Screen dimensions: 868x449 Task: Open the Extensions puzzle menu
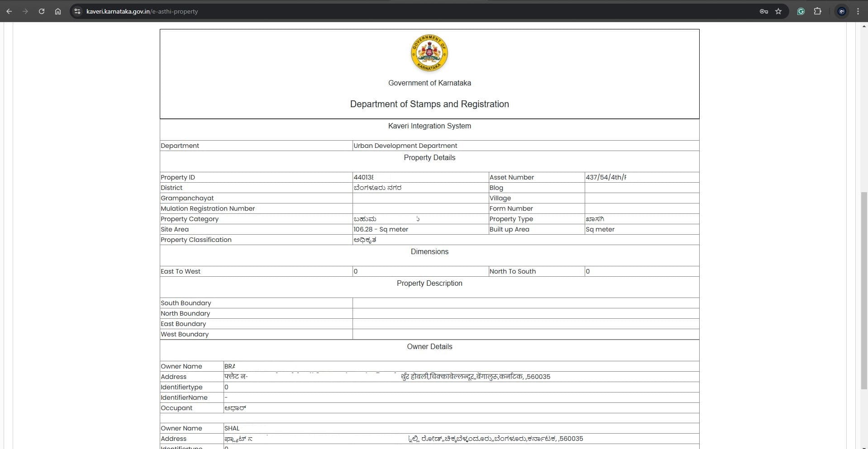coord(817,11)
